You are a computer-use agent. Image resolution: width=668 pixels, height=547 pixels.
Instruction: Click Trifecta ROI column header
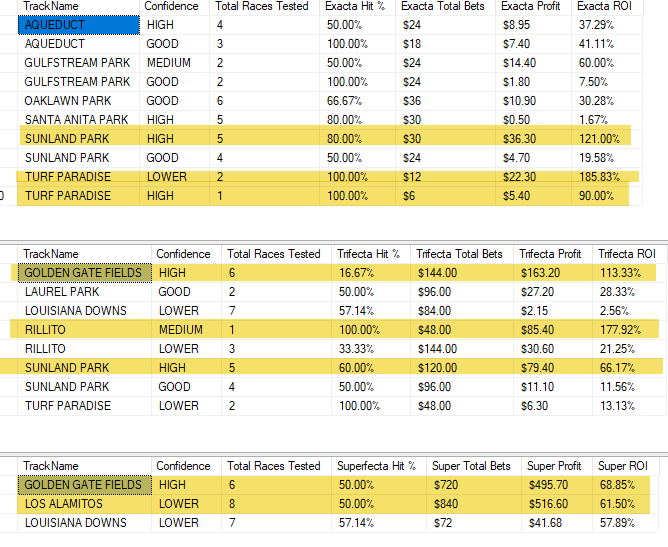629,254
